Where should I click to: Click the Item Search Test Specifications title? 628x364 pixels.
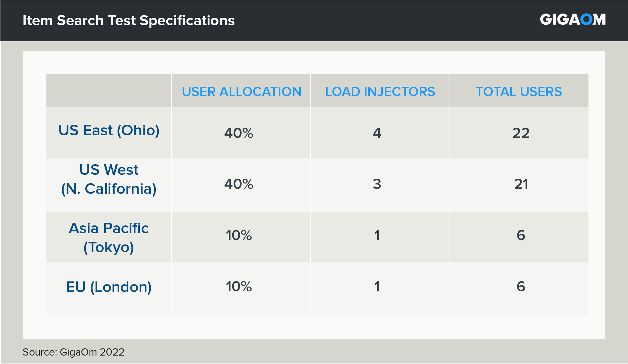coord(129,20)
